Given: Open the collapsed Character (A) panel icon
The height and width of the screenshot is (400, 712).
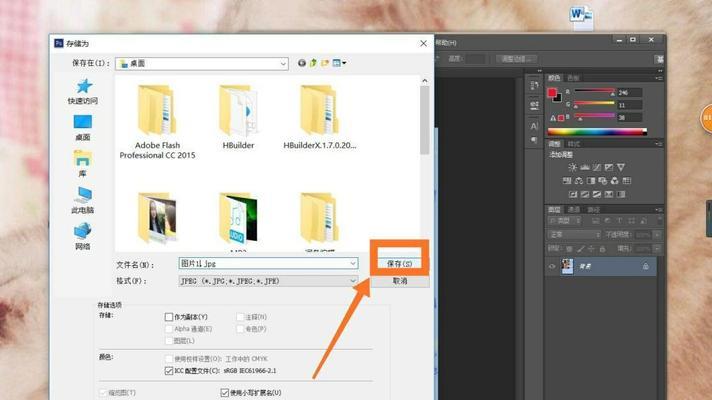Looking at the screenshot, I should [534, 126].
